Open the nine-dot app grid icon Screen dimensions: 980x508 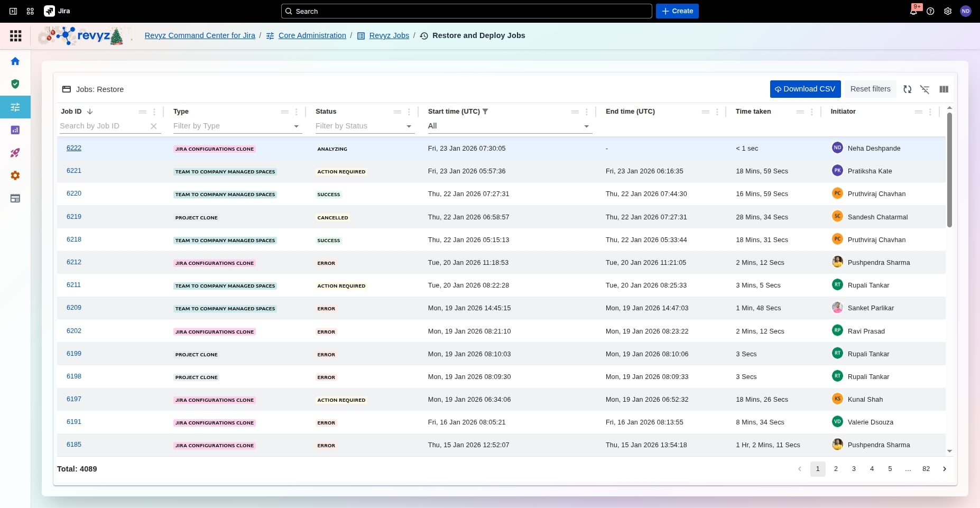coord(16,36)
